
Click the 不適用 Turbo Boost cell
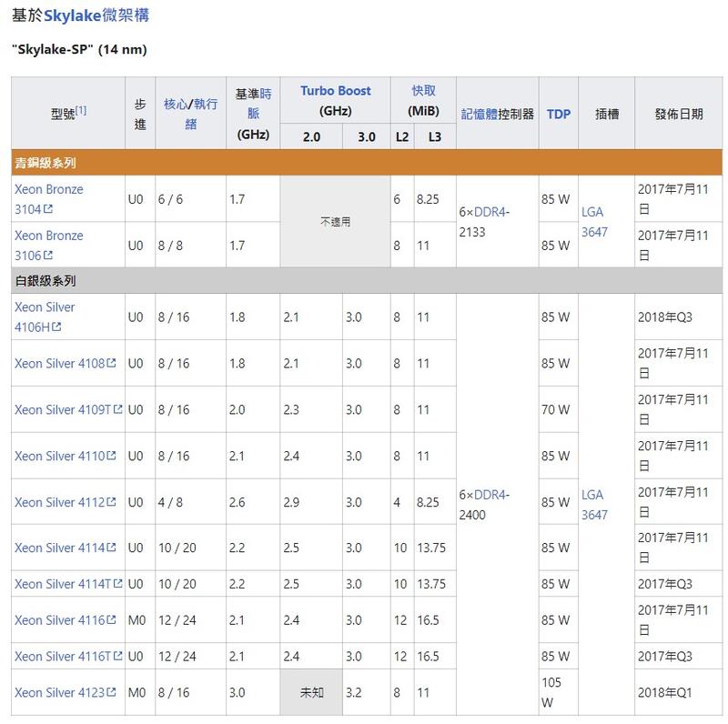pyautogui.click(x=335, y=222)
